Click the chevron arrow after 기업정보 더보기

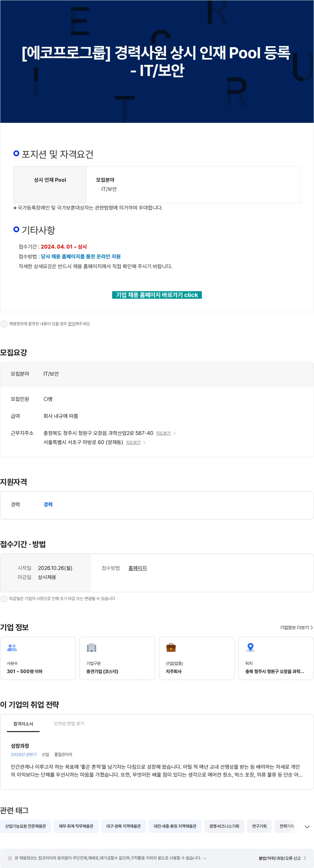[312, 627]
